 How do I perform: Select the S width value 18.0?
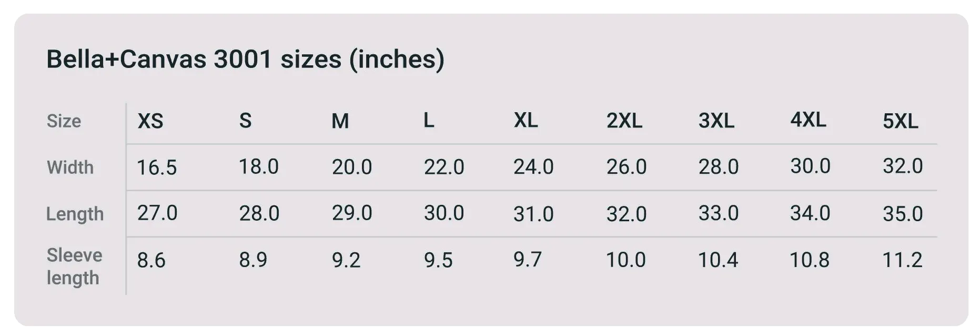[x=259, y=167]
